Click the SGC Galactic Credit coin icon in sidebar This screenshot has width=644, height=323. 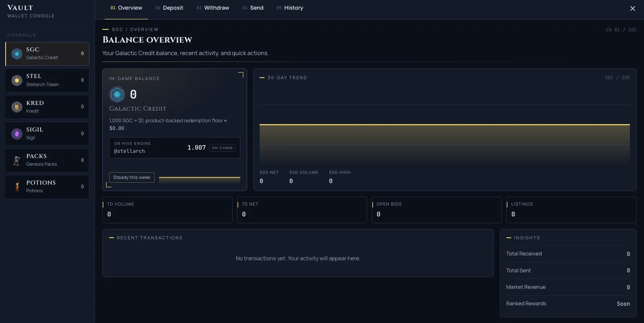point(17,53)
